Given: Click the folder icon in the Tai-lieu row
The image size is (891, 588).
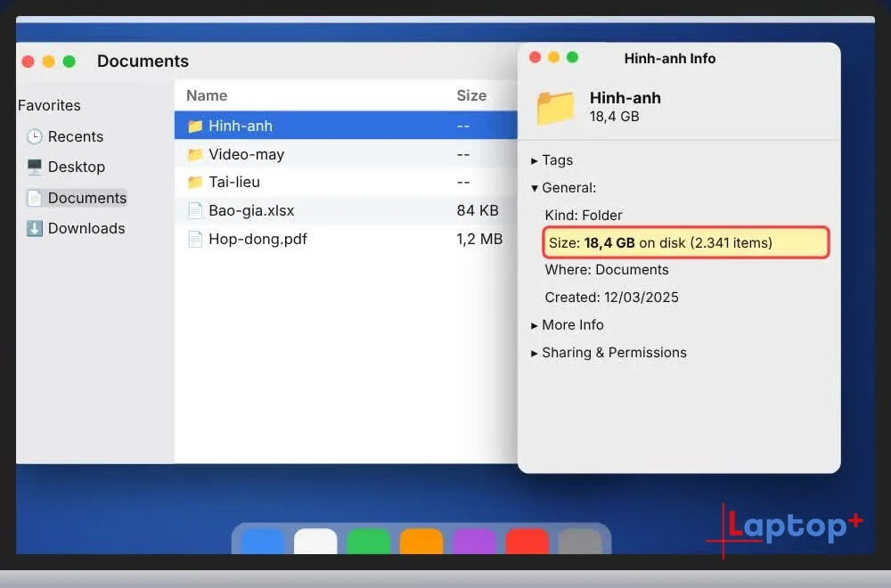Looking at the screenshot, I should [x=195, y=182].
